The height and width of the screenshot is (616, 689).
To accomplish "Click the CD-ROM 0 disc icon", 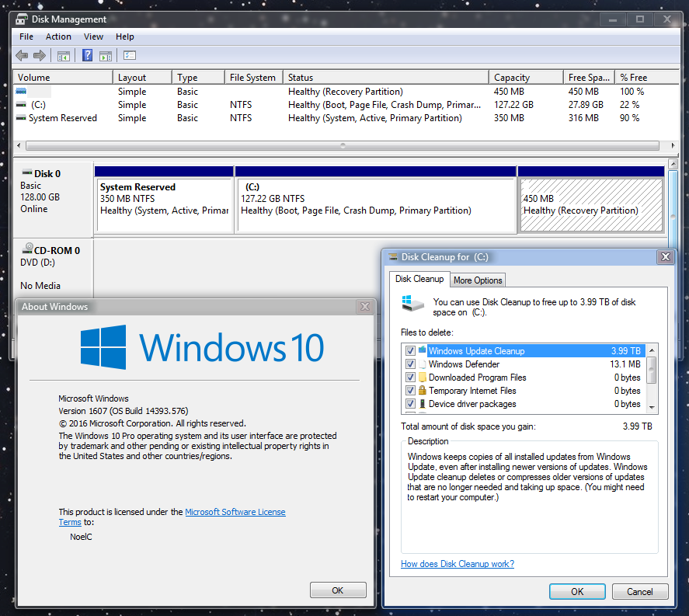I will click(27, 249).
